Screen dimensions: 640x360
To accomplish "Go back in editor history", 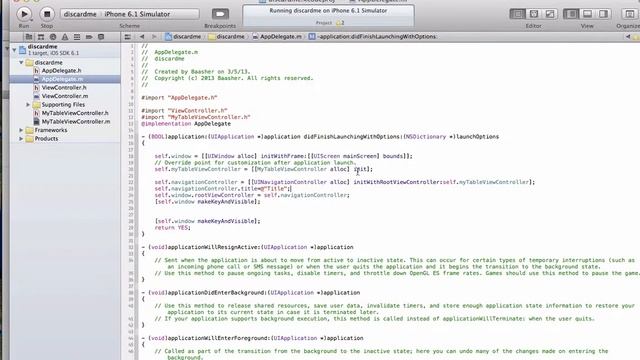I will click(142, 37).
